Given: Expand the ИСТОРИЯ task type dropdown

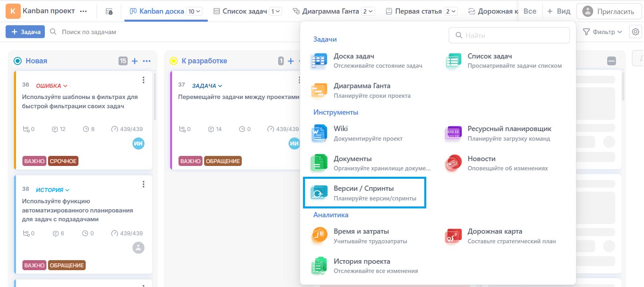Looking at the screenshot, I should [52, 190].
